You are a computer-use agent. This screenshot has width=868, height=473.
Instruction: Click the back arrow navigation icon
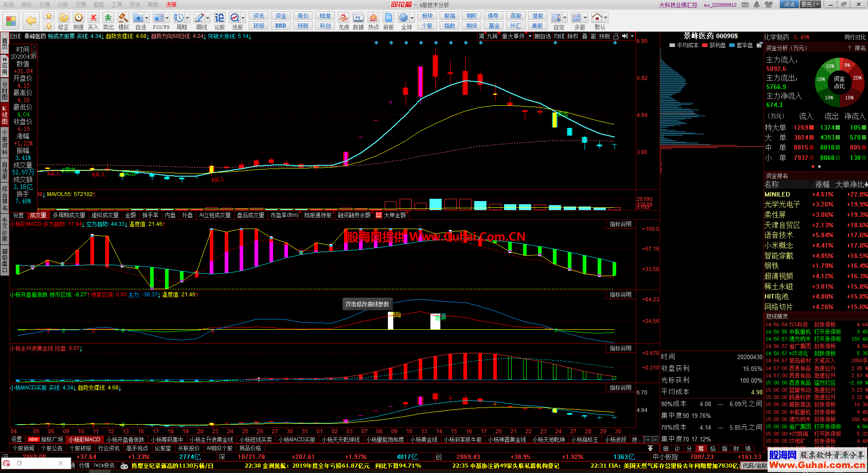coord(31,21)
